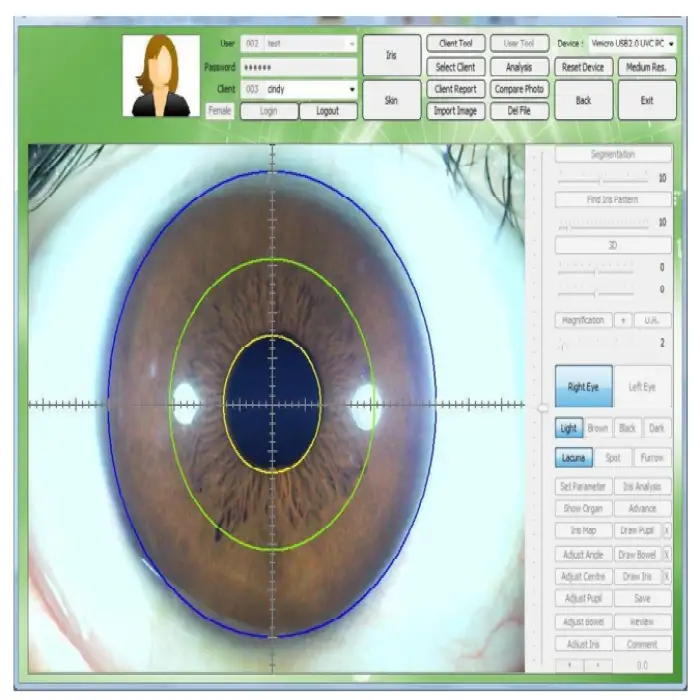Switch to the Iris mode
This screenshot has width=700, height=700.
[x=392, y=55]
